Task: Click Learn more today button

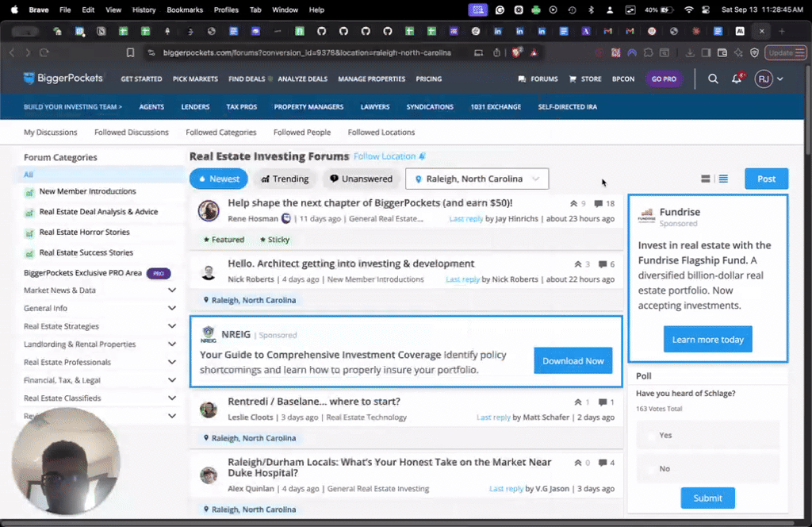Action: [707, 340]
